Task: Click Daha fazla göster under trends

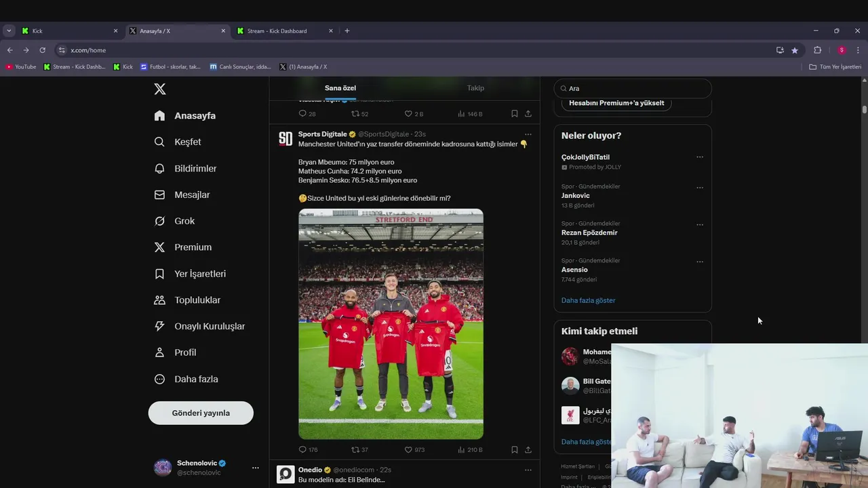Action: click(589, 300)
